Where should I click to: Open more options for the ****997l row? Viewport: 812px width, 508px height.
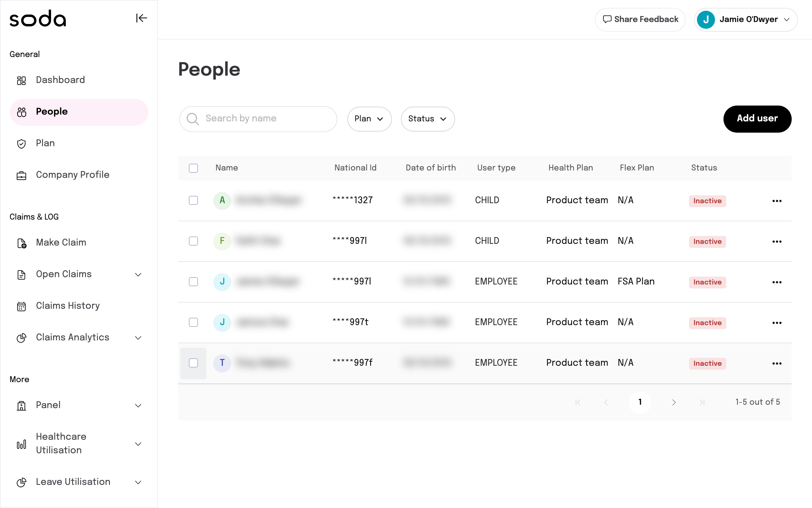pyautogui.click(x=777, y=242)
